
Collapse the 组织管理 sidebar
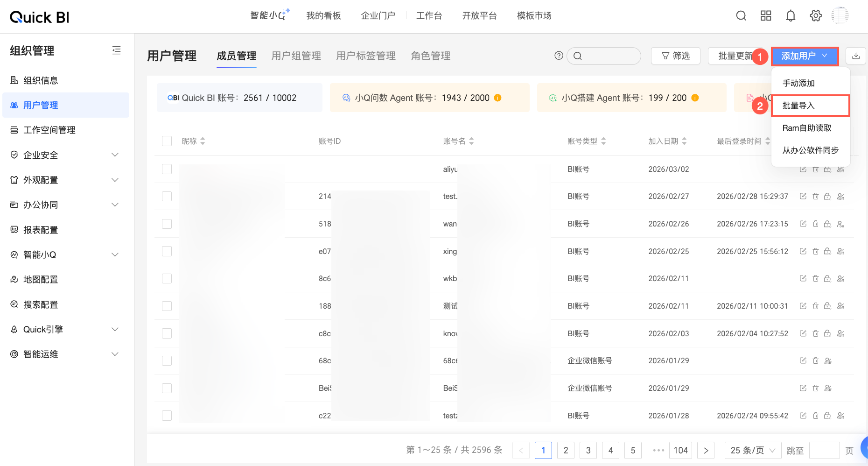pyautogui.click(x=117, y=50)
